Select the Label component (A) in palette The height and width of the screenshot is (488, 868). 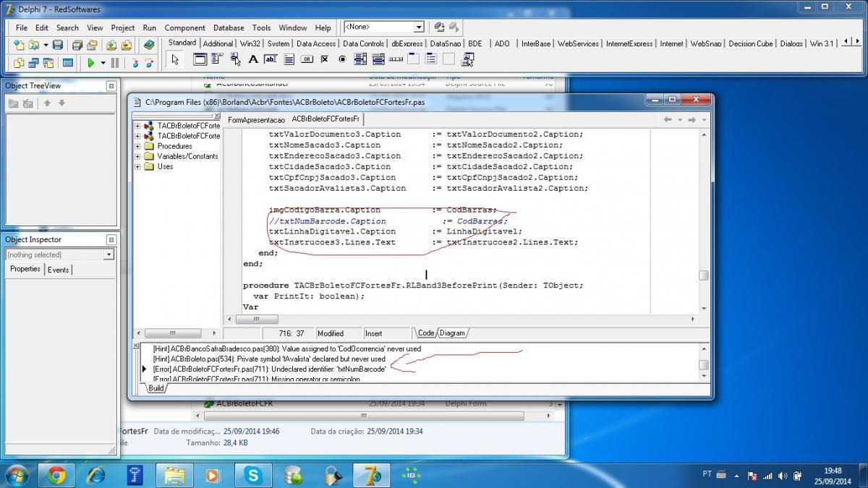coord(253,59)
